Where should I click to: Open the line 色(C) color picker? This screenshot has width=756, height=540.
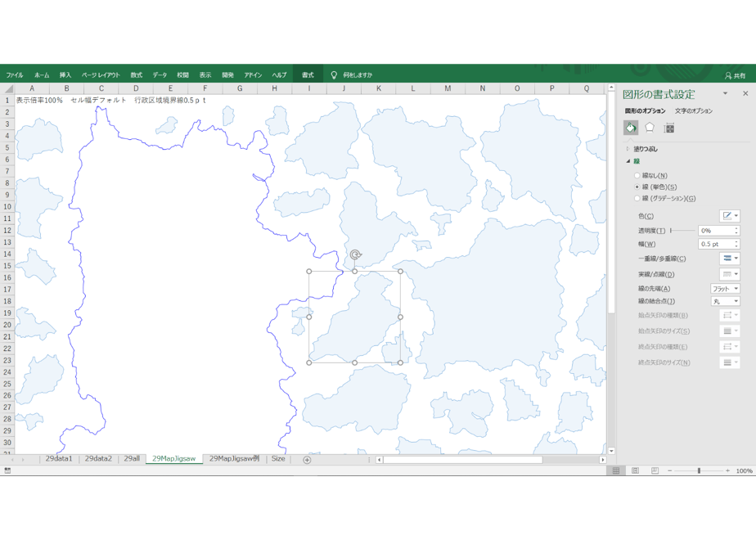(x=730, y=216)
